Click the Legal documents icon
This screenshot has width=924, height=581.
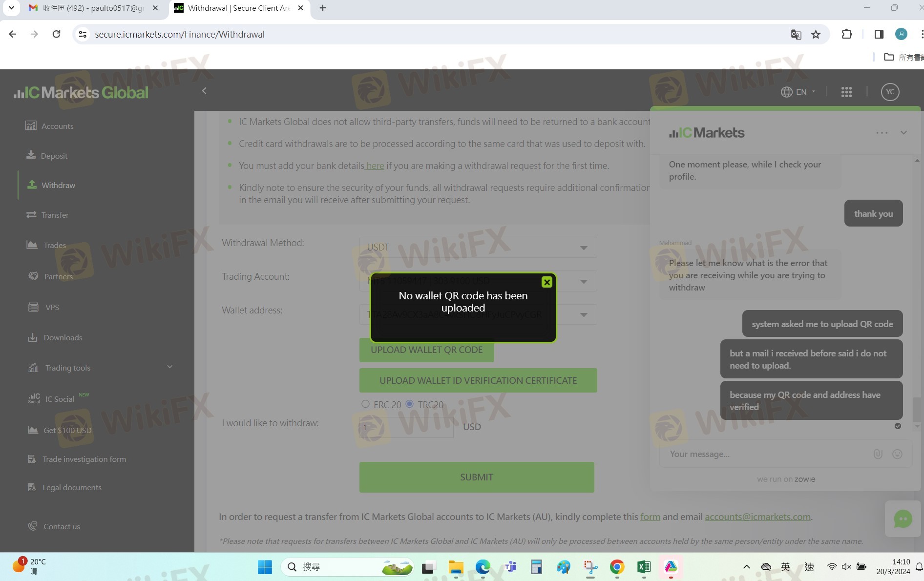32,487
